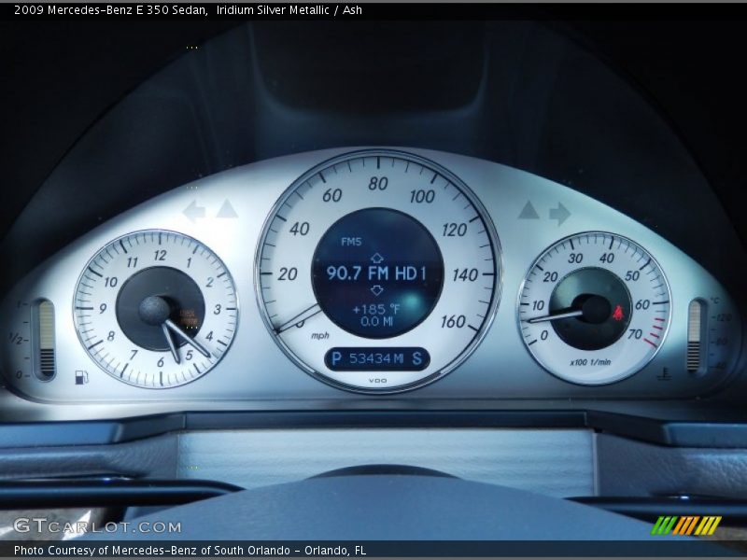Click the S drive mode indicator
The width and height of the screenshot is (747, 560).
416,358
